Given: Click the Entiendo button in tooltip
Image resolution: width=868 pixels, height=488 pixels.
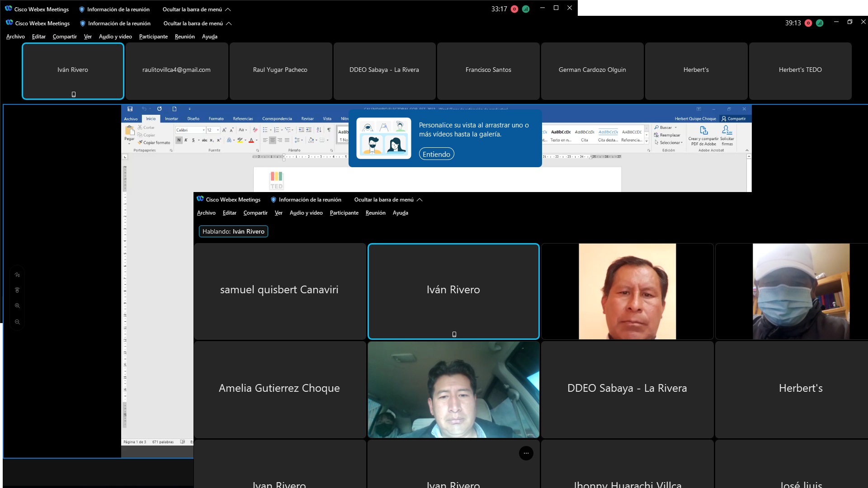Looking at the screenshot, I should [x=436, y=154].
